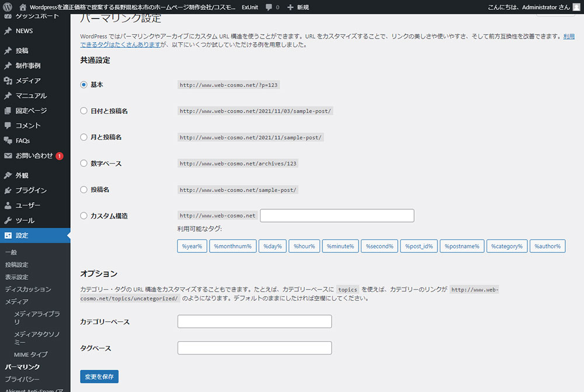Click the メディア icon in the sidebar

(8, 81)
